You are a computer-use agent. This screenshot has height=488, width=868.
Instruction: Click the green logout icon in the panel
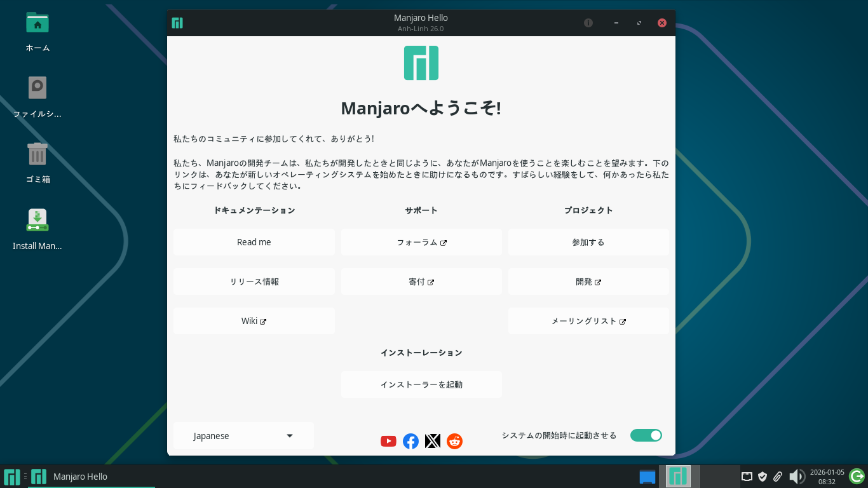click(857, 477)
